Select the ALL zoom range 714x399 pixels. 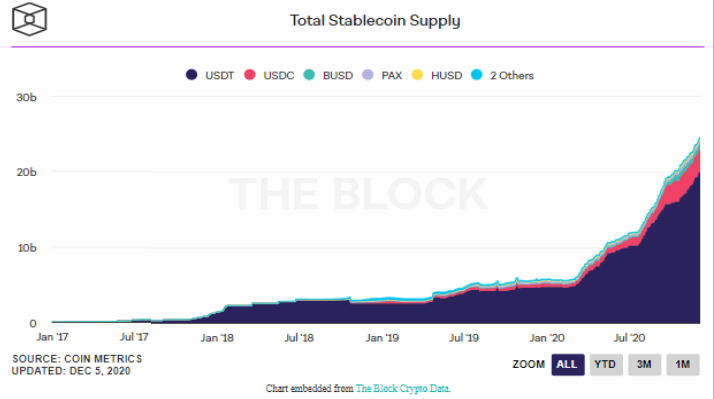568,364
